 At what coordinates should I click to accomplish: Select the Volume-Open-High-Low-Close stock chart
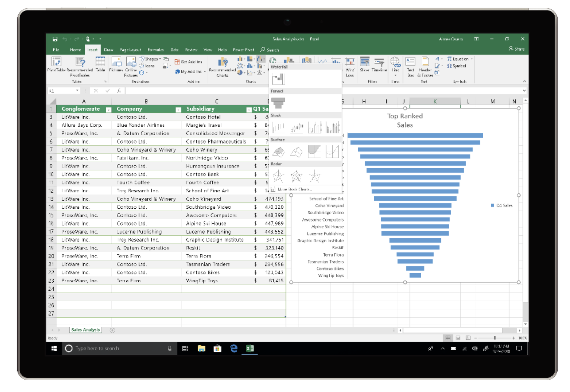tap(333, 127)
